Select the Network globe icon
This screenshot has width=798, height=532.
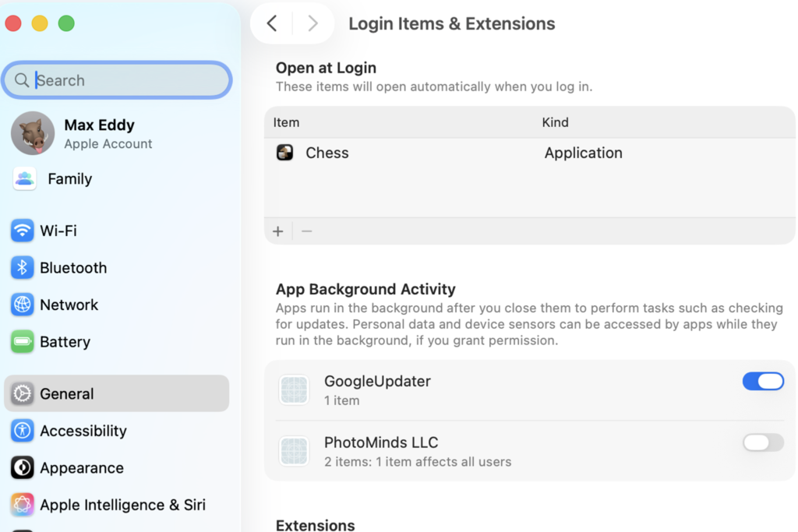(23, 305)
